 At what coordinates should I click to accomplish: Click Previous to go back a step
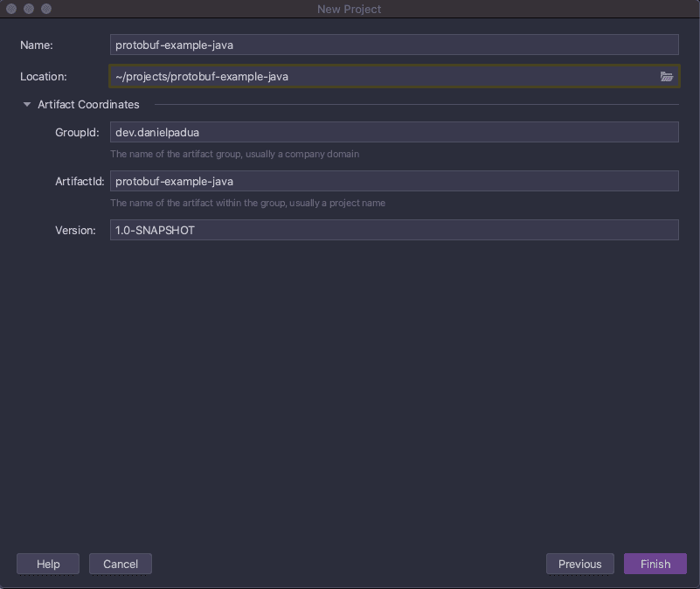(579, 564)
